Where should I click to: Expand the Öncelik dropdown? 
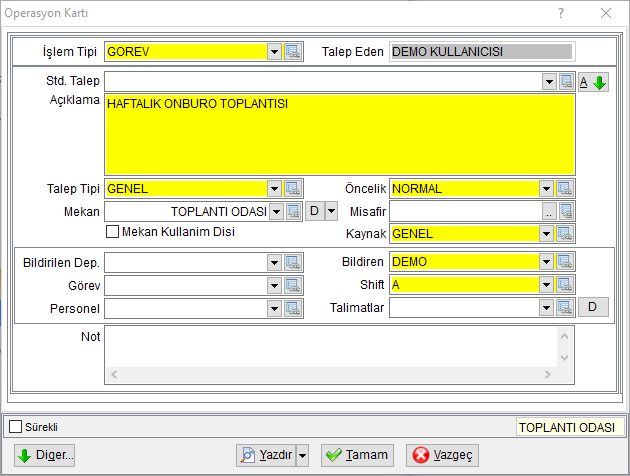546,188
